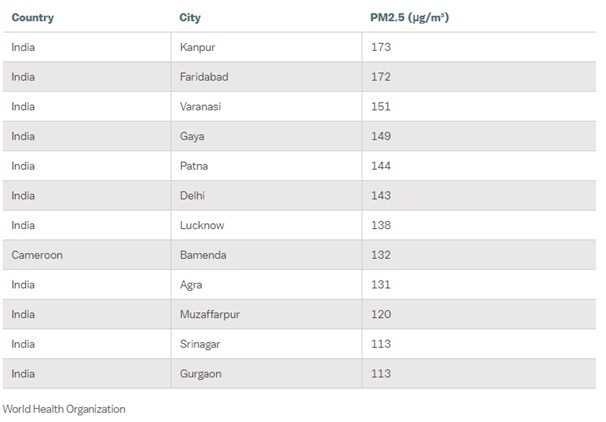This screenshot has height=422, width=606.
Task: Select the Srinagar city cell
Action: [200, 344]
